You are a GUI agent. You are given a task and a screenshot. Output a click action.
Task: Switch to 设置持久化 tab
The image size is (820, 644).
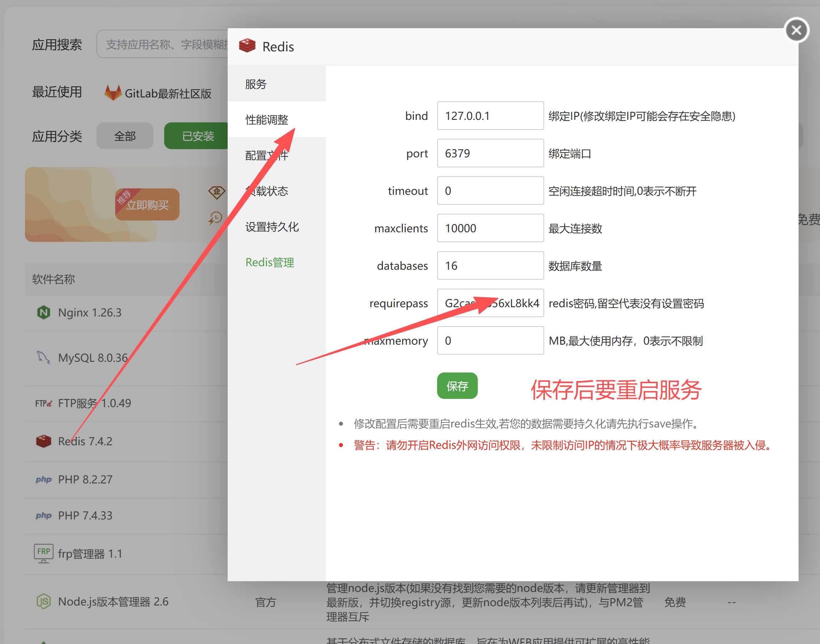272,227
